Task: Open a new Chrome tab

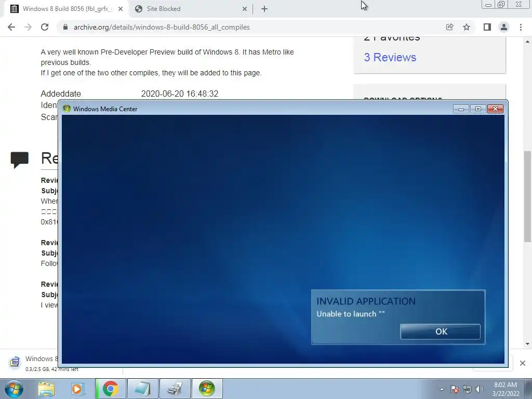Action: tap(264, 9)
